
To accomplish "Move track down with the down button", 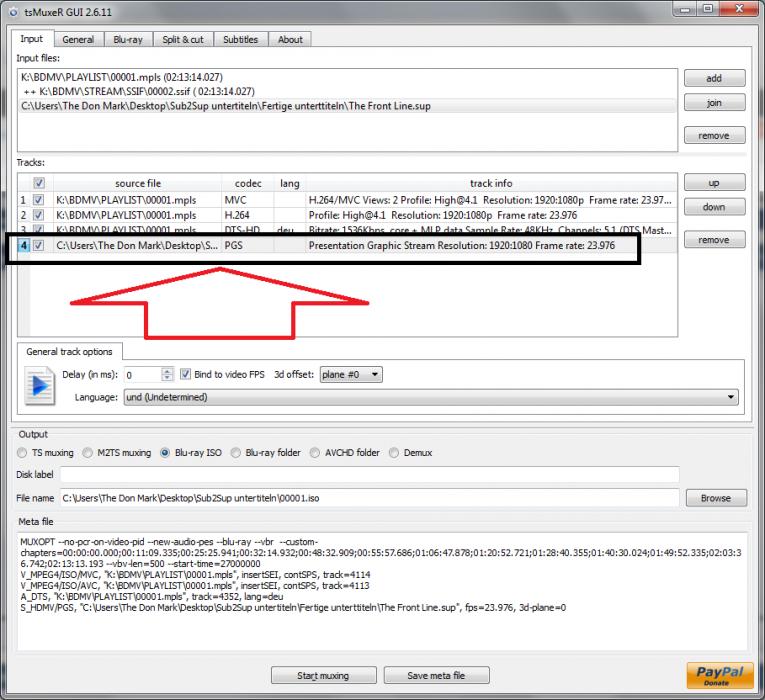I will 714,207.
